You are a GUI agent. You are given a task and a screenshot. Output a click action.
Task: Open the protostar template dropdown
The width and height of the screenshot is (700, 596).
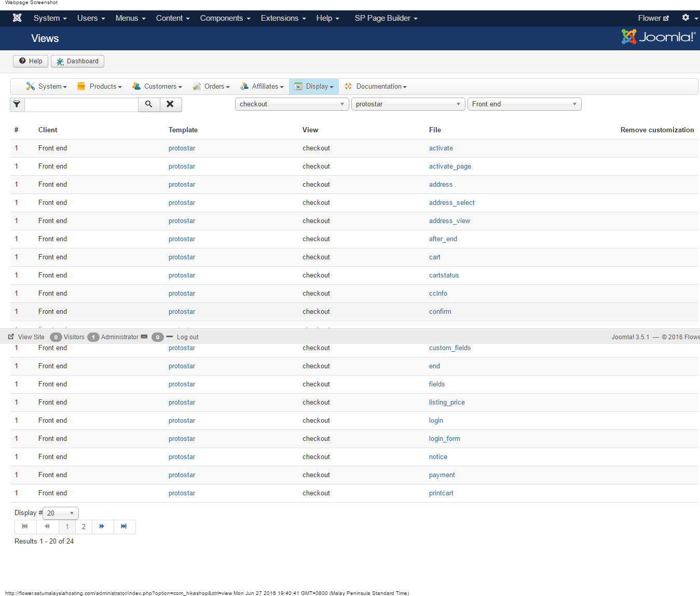[x=408, y=104]
